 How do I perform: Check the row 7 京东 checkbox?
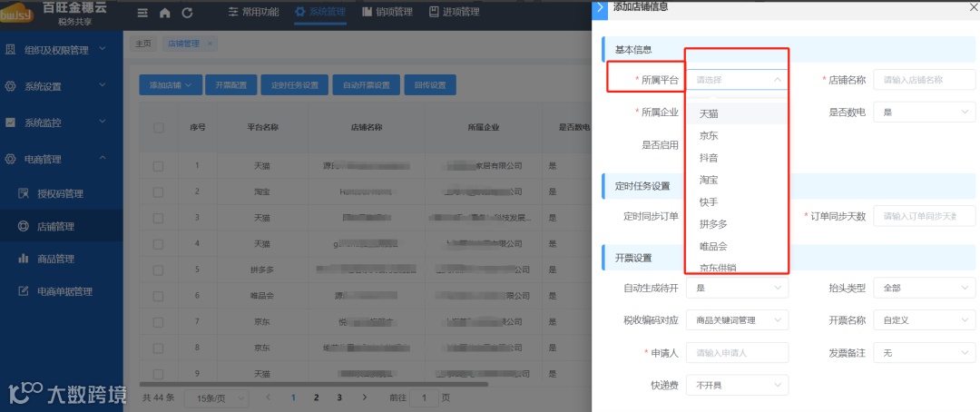pyautogui.click(x=158, y=322)
